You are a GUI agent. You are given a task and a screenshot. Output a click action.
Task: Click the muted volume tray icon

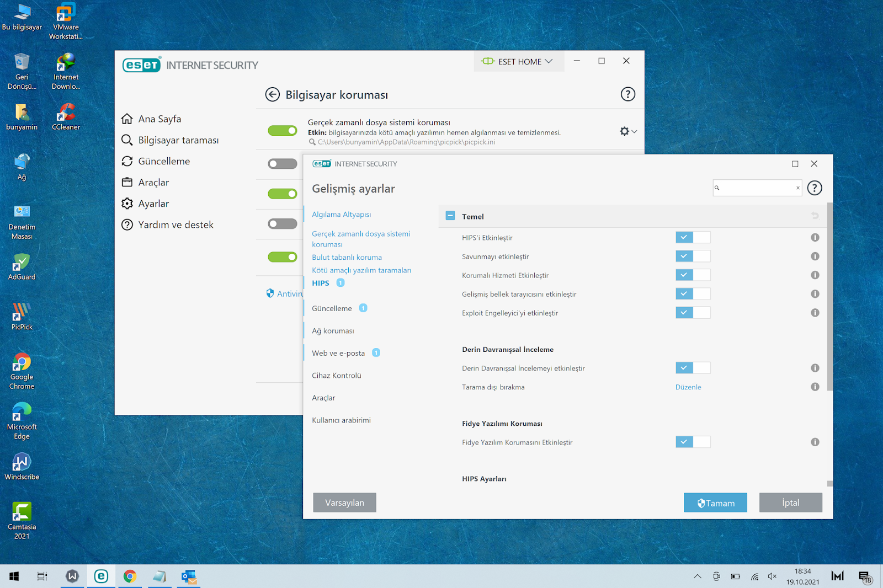772,576
